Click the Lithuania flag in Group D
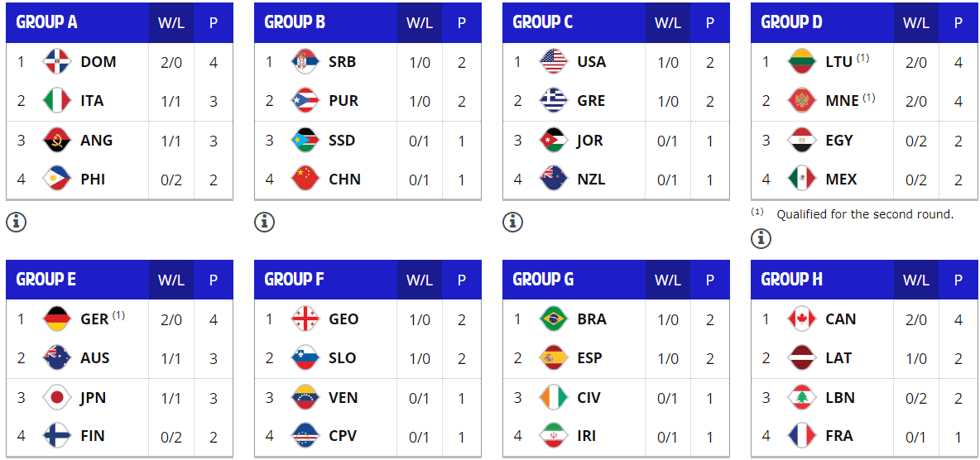The image size is (980, 460). 802,62
